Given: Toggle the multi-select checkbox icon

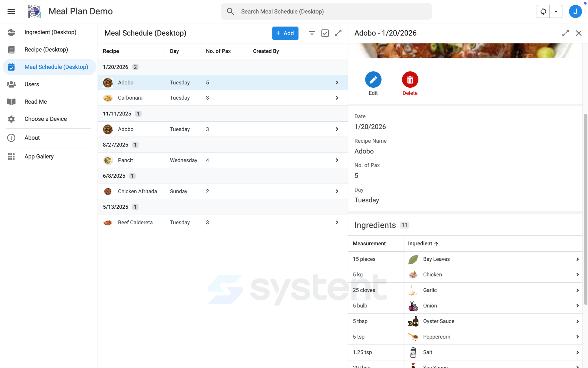Looking at the screenshot, I should point(325,33).
